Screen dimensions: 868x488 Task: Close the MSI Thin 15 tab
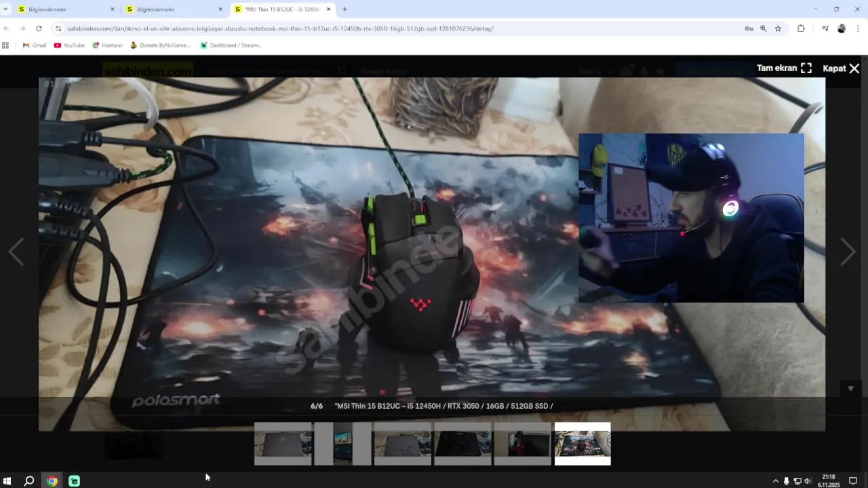click(x=329, y=9)
